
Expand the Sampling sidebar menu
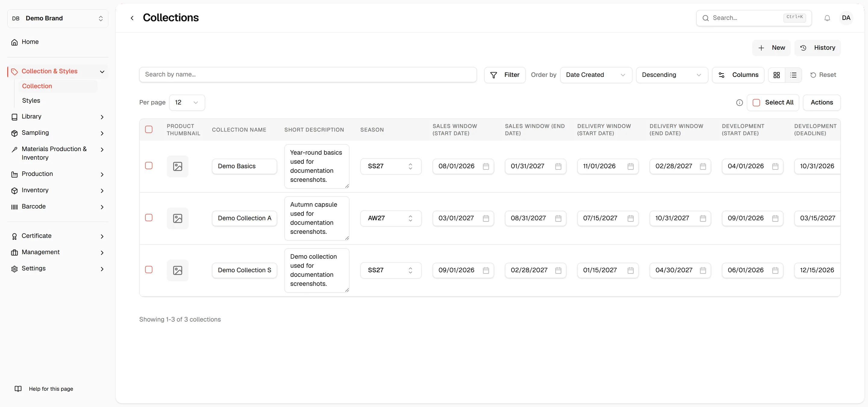(58, 133)
